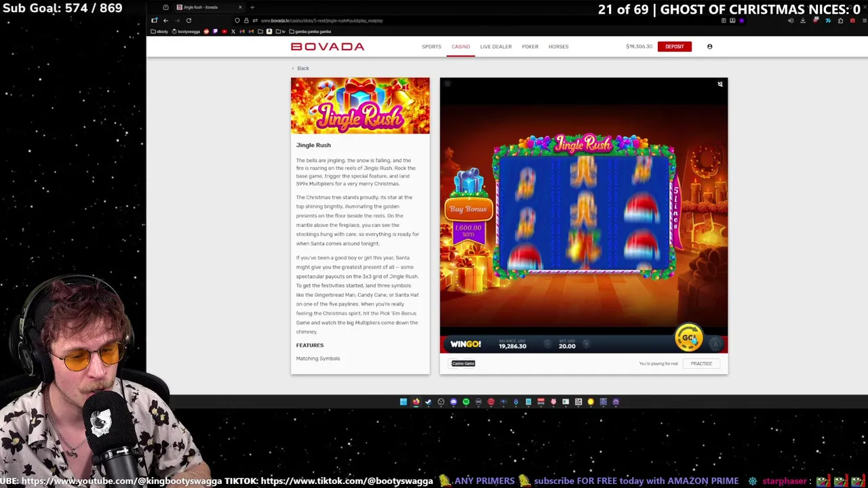The height and width of the screenshot is (488, 868).
Task: Spin the reels with the GO button
Action: click(688, 338)
